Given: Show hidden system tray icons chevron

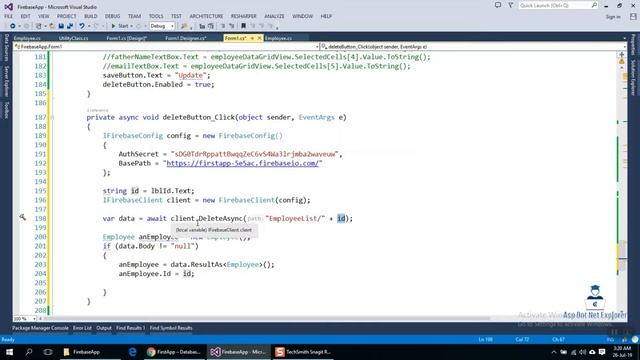Looking at the screenshot, I should point(553,352).
